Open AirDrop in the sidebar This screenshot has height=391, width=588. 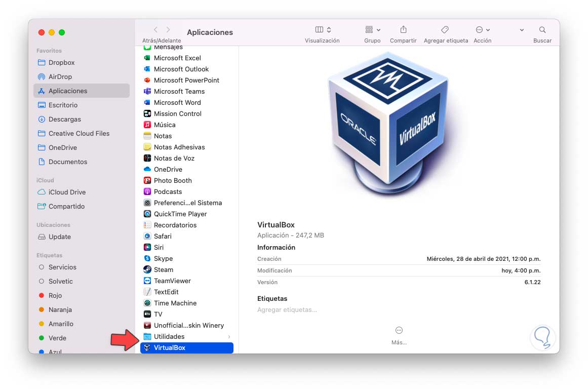pyautogui.click(x=82, y=77)
